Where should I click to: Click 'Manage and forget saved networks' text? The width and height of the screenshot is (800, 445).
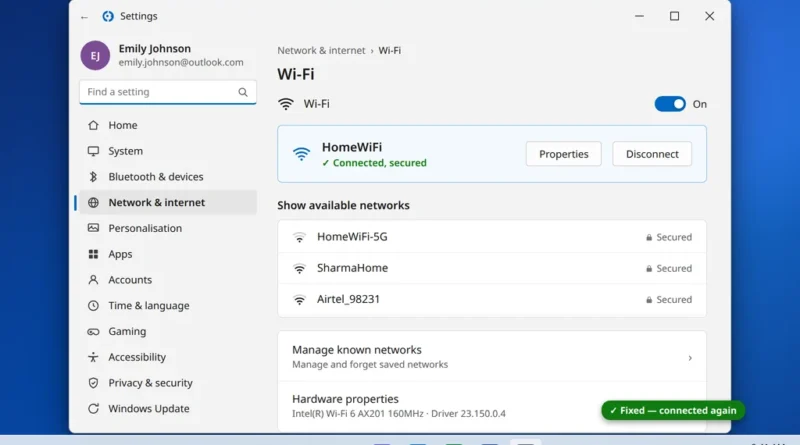pos(370,365)
